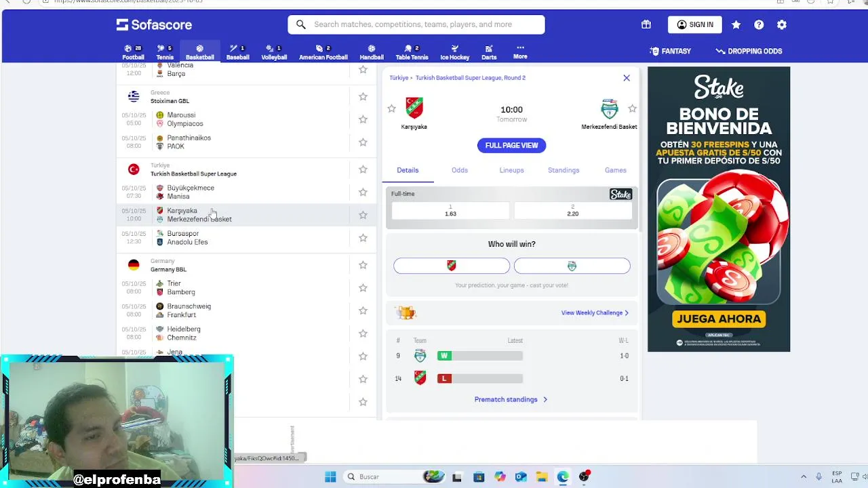868x488 pixels.
Task: Star the Trier vs Bamberg match
Action: coord(363,287)
